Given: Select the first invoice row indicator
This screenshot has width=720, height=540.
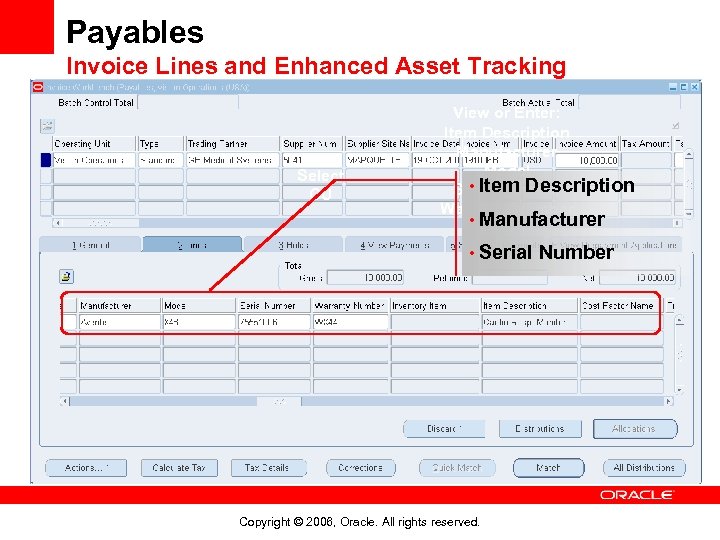Looking at the screenshot, I should [x=46, y=160].
